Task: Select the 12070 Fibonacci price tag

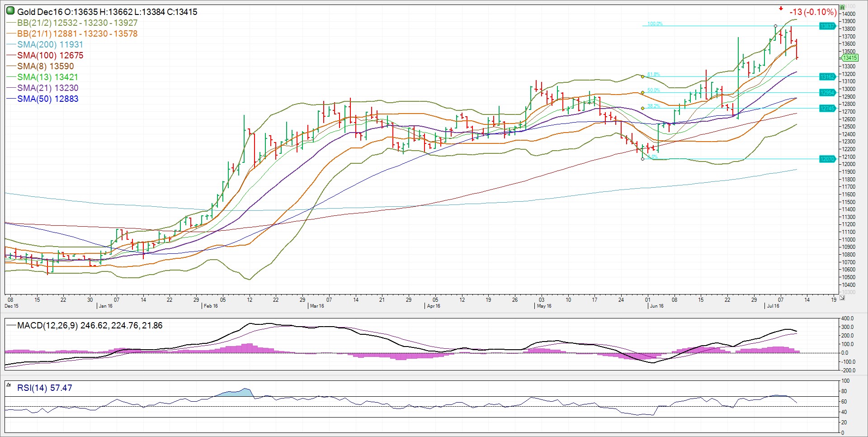Action: [x=827, y=159]
